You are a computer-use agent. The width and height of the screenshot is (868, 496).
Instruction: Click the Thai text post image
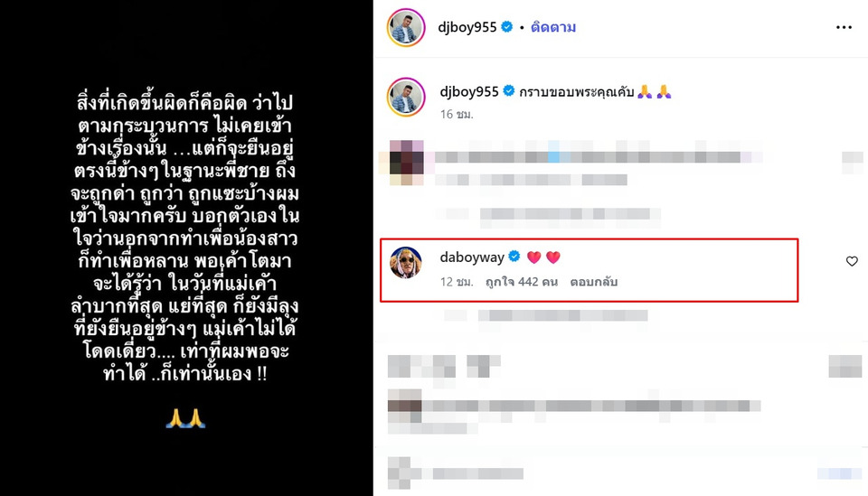coord(186,248)
